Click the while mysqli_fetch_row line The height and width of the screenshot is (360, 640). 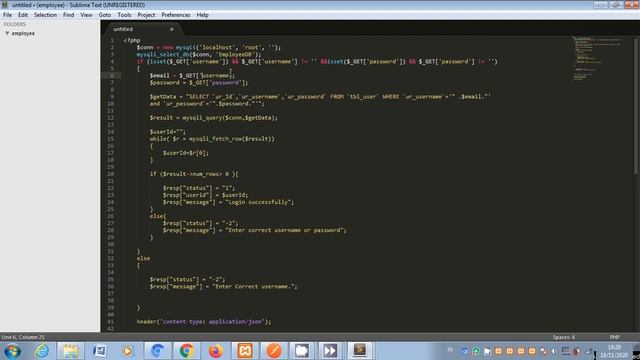(x=212, y=139)
